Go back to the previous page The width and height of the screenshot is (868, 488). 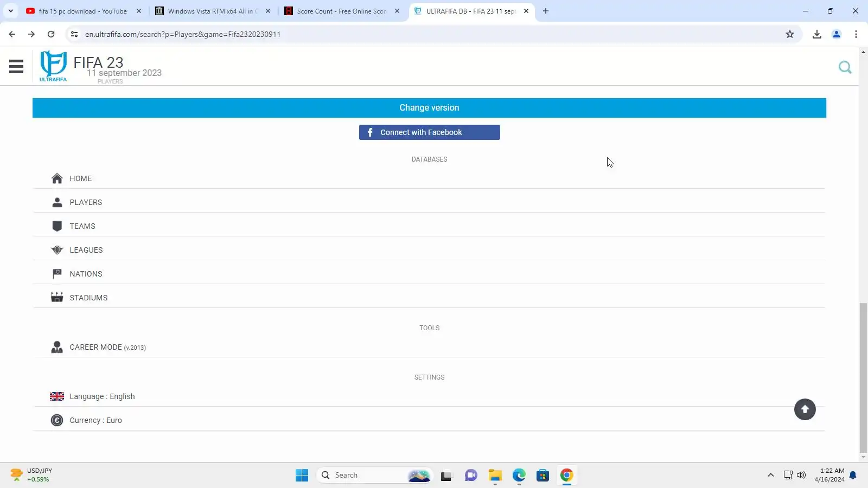12,34
